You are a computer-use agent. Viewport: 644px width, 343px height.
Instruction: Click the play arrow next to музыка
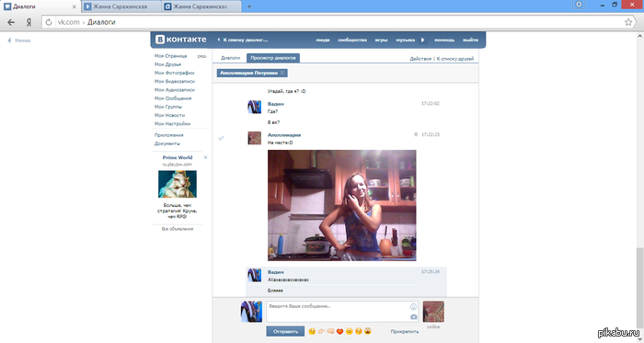point(422,40)
